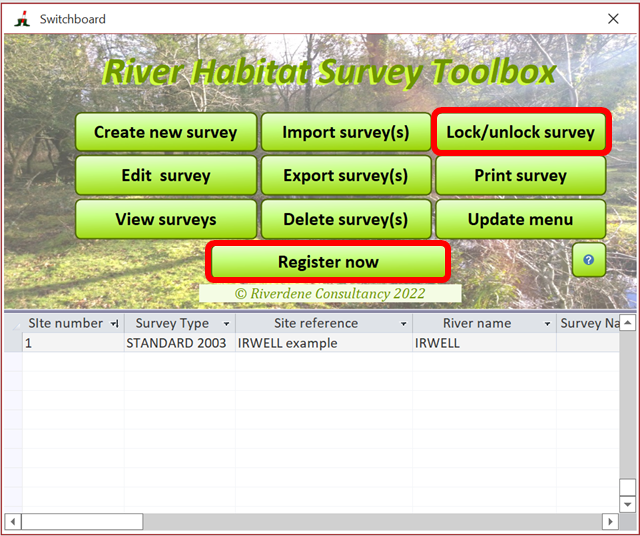Click vertical scrollbar up arrow
This screenshot has height=536, width=640.
click(x=628, y=322)
